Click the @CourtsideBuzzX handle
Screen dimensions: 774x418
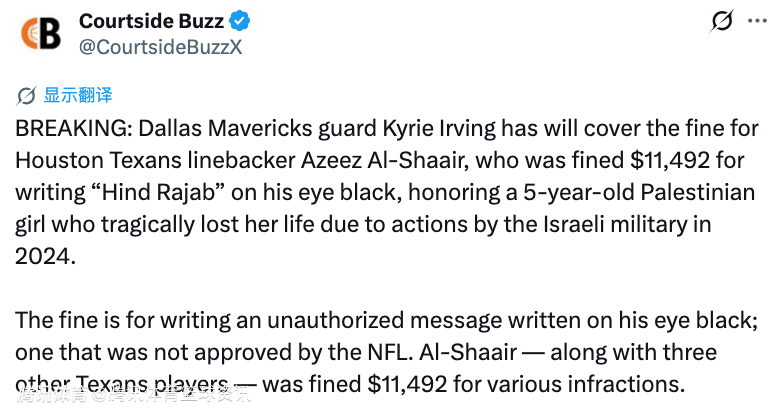coord(161,47)
